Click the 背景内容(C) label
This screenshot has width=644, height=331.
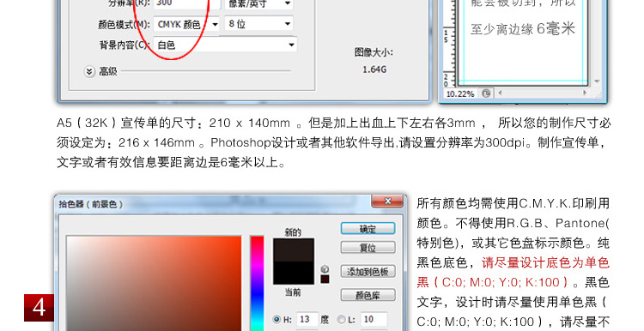[x=125, y=45]
